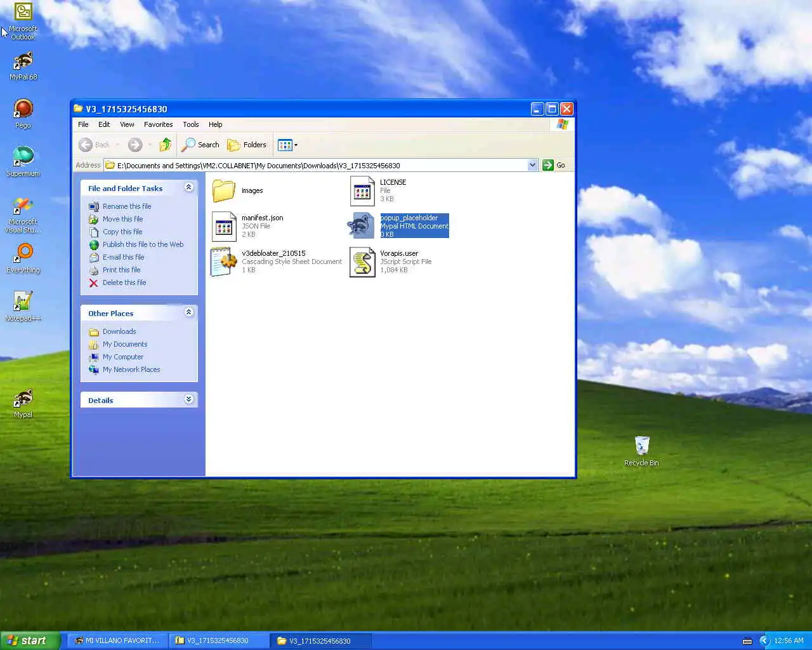This screenshot has width=812, height=650.
Task: Select the manifest.json file icon
Action: 224,226
